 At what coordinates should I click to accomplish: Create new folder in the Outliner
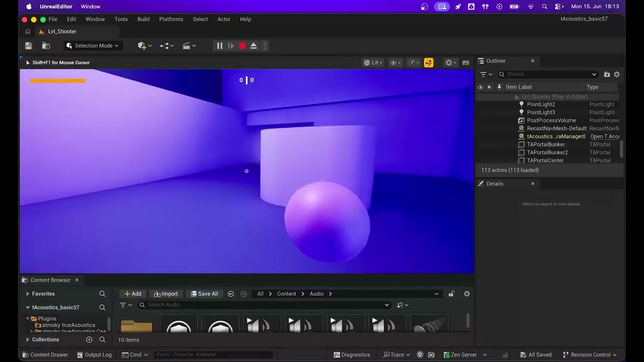tap(607, 74)
